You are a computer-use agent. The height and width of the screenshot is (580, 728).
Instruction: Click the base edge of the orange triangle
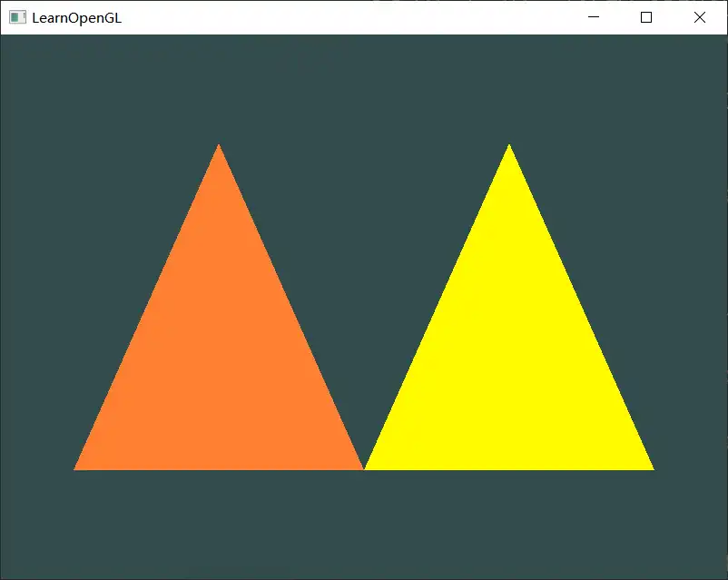click(218, 468)
